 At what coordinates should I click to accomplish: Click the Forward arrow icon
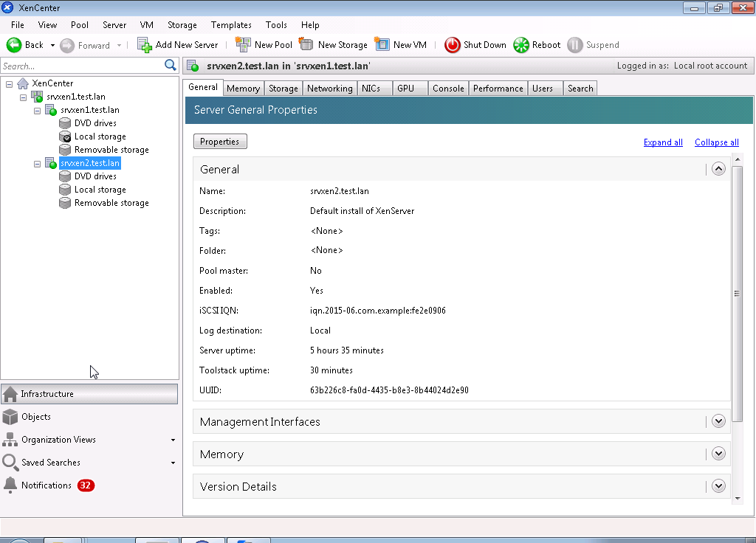point(67,45)
